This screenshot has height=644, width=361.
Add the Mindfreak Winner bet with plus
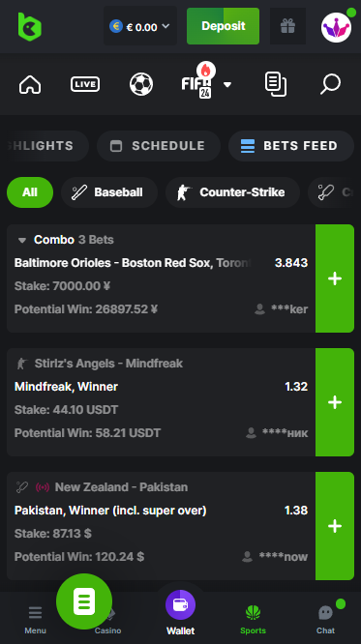pyautogui.click(x=335, y=402)
